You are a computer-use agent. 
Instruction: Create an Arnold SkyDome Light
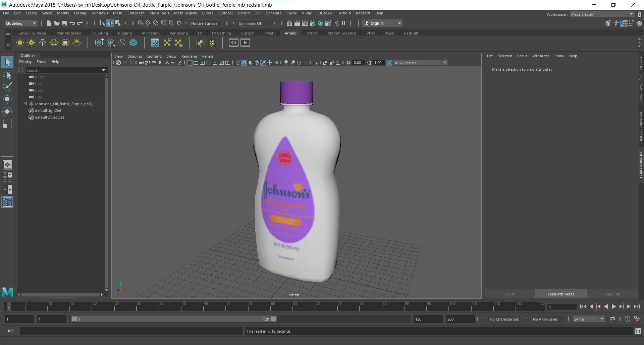[x=54, y=43]
